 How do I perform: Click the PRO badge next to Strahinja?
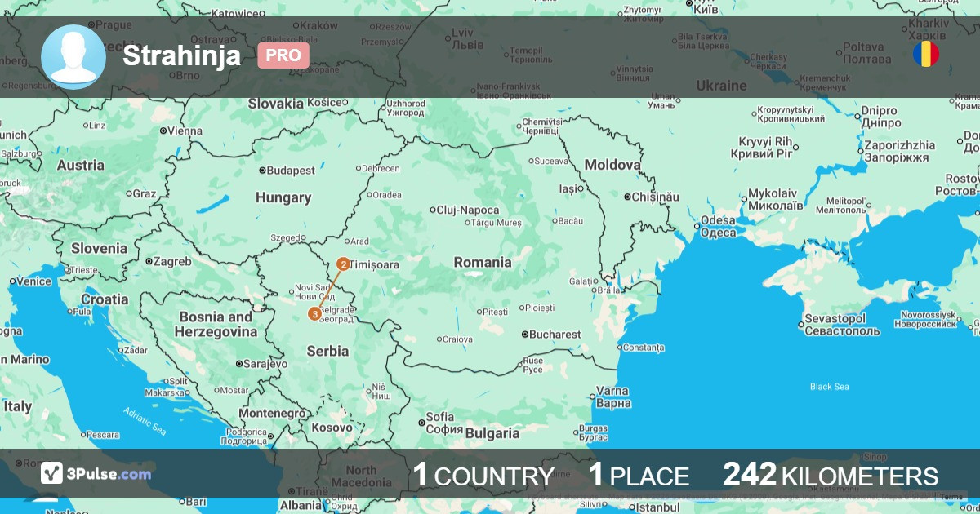coord(283,55)
